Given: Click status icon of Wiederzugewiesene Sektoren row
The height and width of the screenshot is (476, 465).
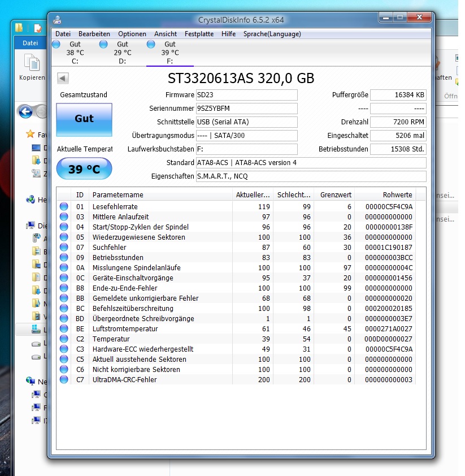Looking at the screenshot, I should point(64,237).
